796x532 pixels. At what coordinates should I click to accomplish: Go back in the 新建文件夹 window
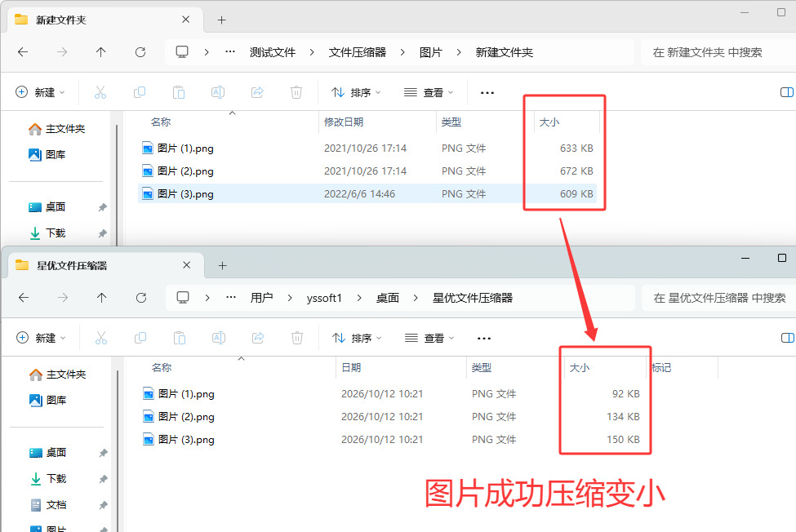point(23,52)
